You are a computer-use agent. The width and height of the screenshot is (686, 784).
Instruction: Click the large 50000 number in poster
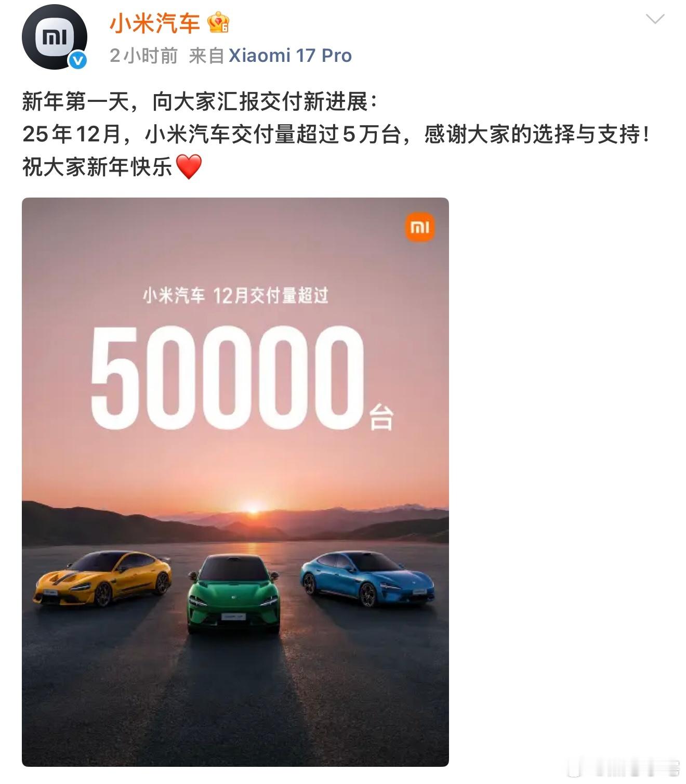228,378
